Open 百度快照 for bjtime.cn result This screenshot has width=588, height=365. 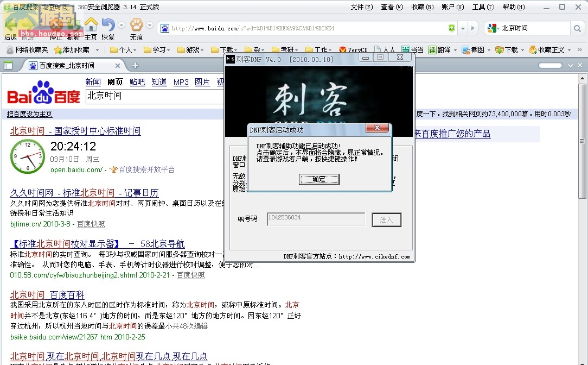point(91,224)
